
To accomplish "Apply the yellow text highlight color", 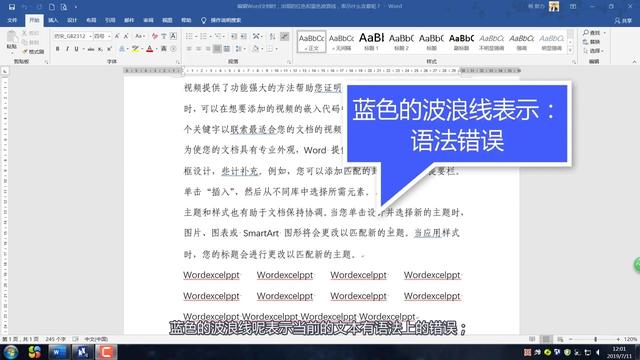I will tap(135, 49).
